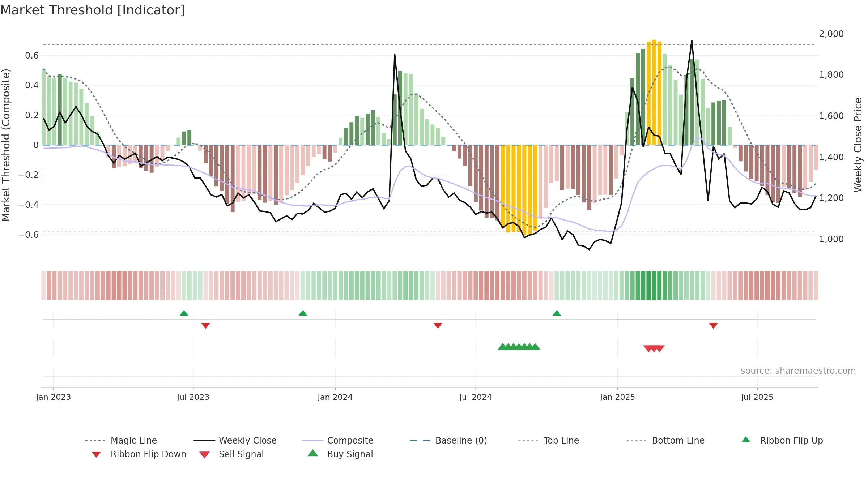Click the −0.2 left axis tick
The height and width of the screenshot is (488, 868).
pos(29,175)
